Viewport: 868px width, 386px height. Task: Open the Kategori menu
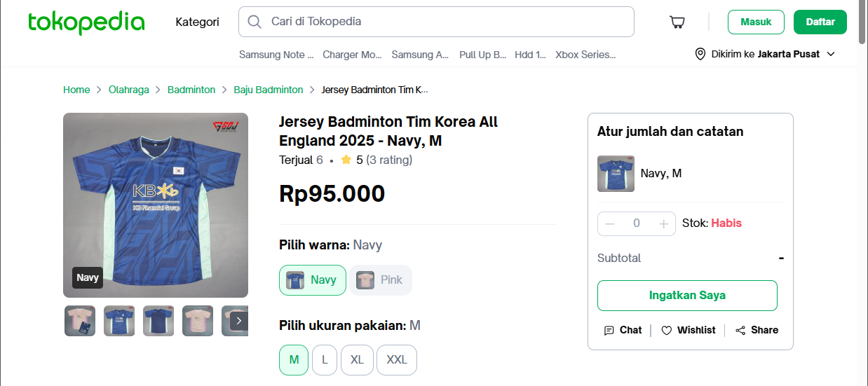tap(197, 22)
